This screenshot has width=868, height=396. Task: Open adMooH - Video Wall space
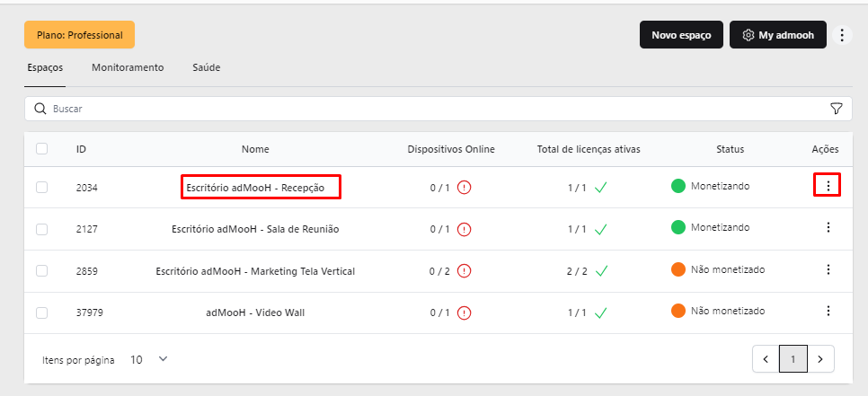[x=255, y=312]
